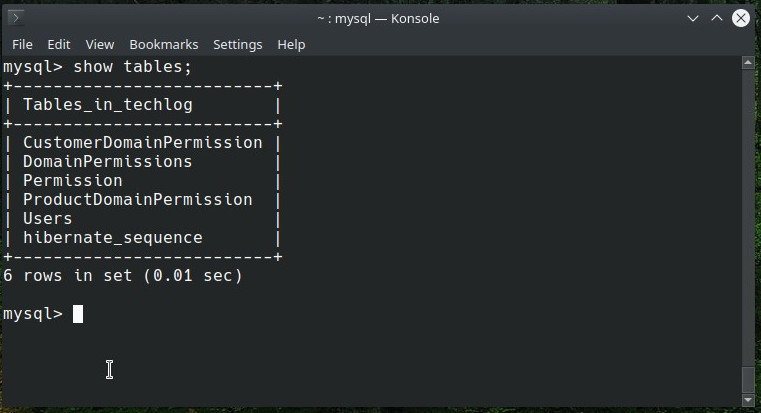Expand the Bookmarks menu
Viewport: 761px width, 413px height.
[x=164, y=45]
